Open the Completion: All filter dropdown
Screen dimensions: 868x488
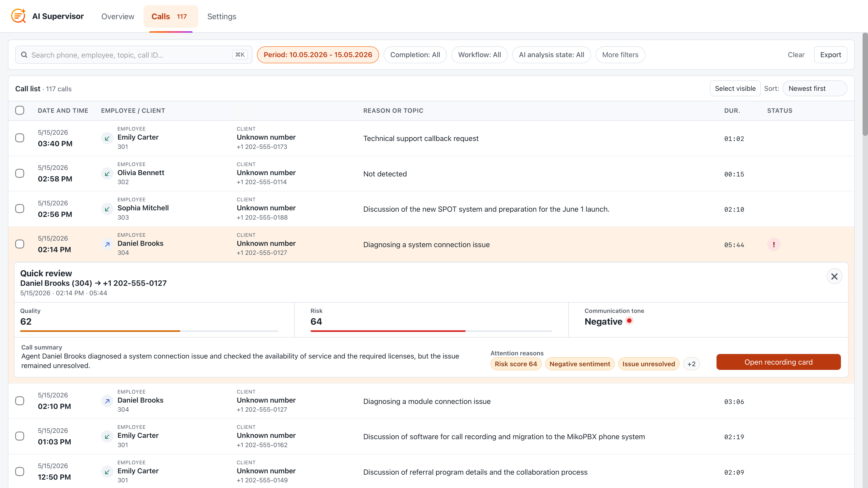(415, 54)
